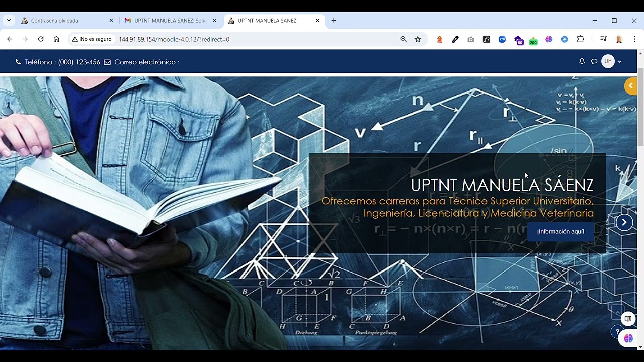Click the UP user avatar

point(608,61)
